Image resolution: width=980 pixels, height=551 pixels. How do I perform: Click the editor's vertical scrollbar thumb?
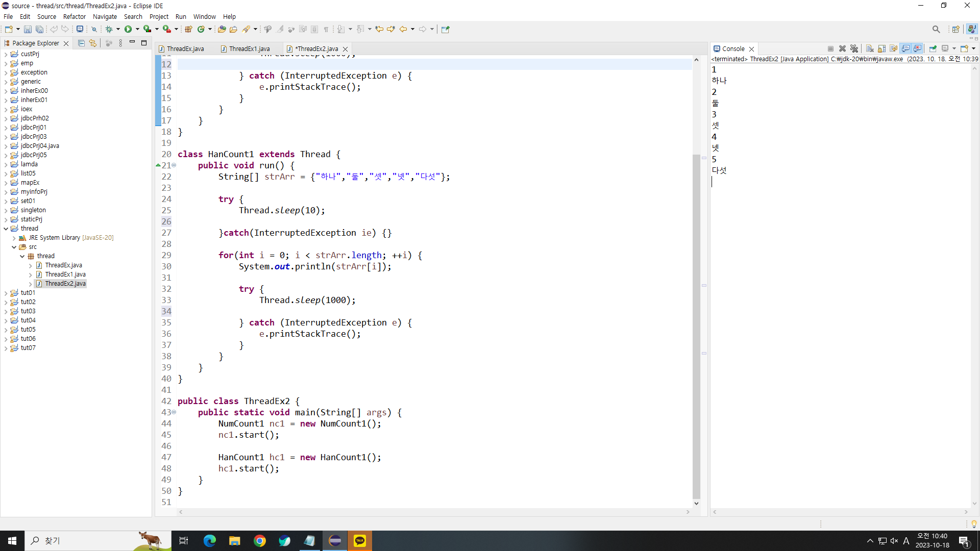(696, 327)
